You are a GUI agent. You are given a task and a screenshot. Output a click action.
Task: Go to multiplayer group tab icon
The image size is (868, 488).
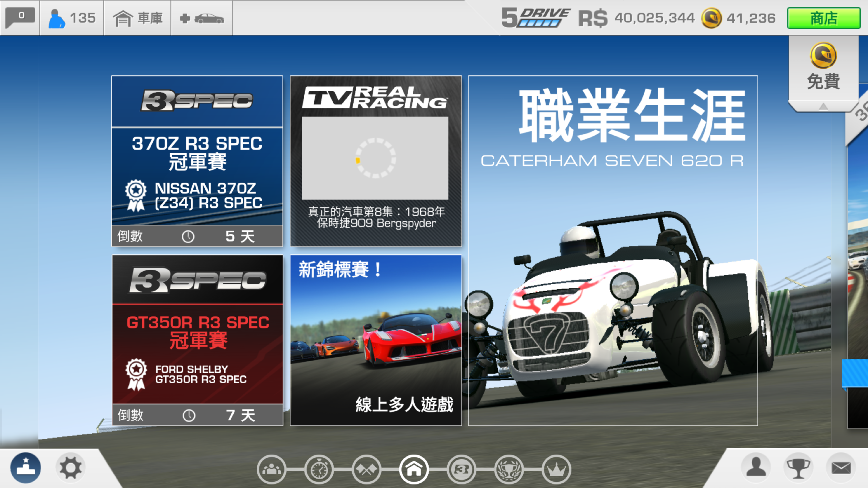pyautogui.click(x=271, y=469)
